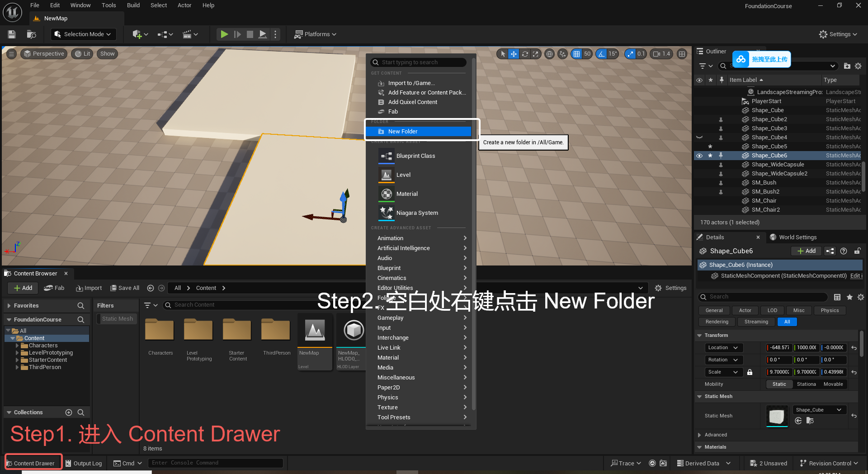
Task: Expand the Rotation type dropdown
Action: [723, 360]
